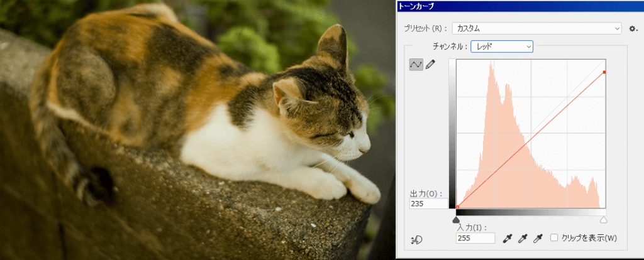644x260 pixels.
Task: Select the black point slider triangle
Action: (x=456, y=220)
